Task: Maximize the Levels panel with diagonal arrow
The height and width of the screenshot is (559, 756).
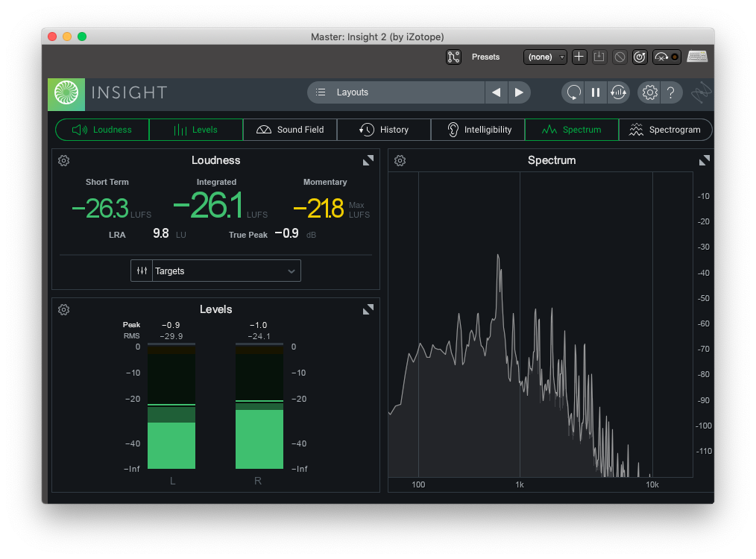Action: pyautogui.click(x=368, y=309)
